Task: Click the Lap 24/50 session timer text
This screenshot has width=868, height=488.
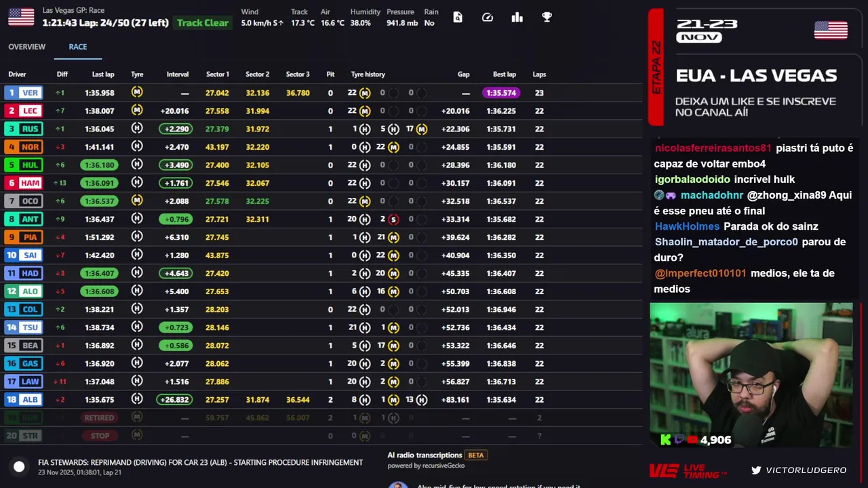Action: pos(105,23)
